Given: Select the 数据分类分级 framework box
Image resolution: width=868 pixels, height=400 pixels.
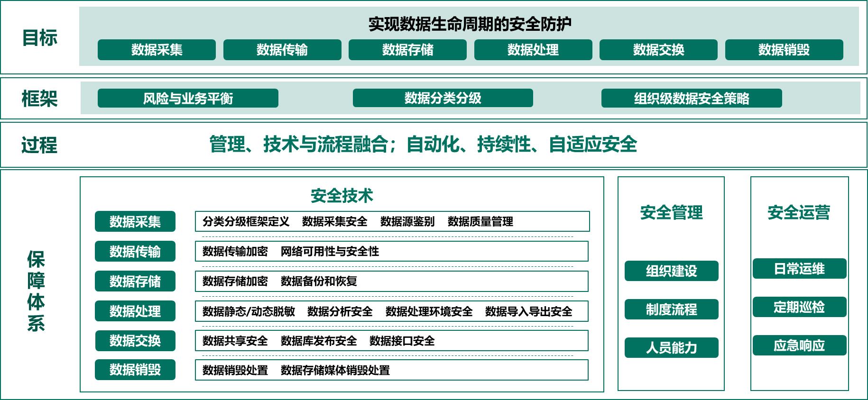Looking at the screenshot, I should 443,98.
